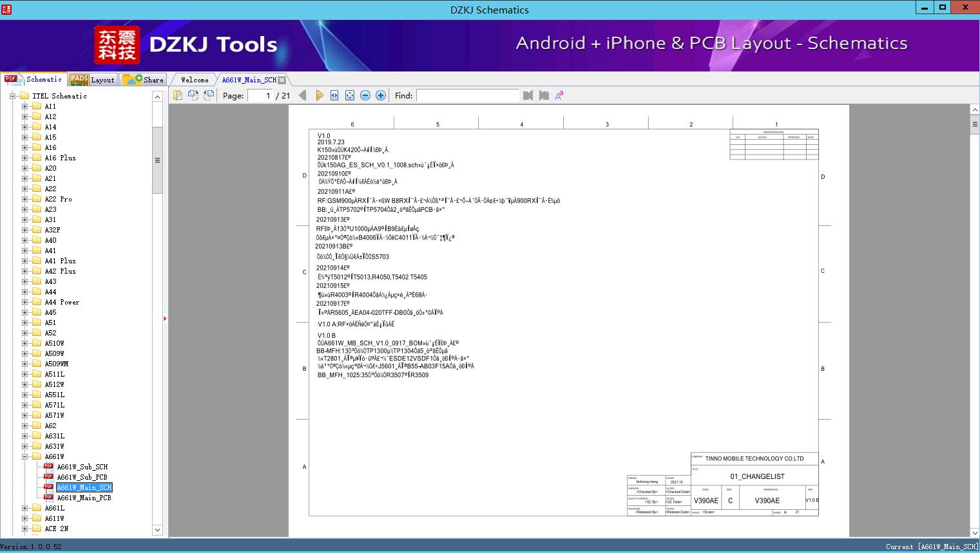Select the A509WM folder label
Viewport: 980px width, 553px height.
[x=56, y=364]
